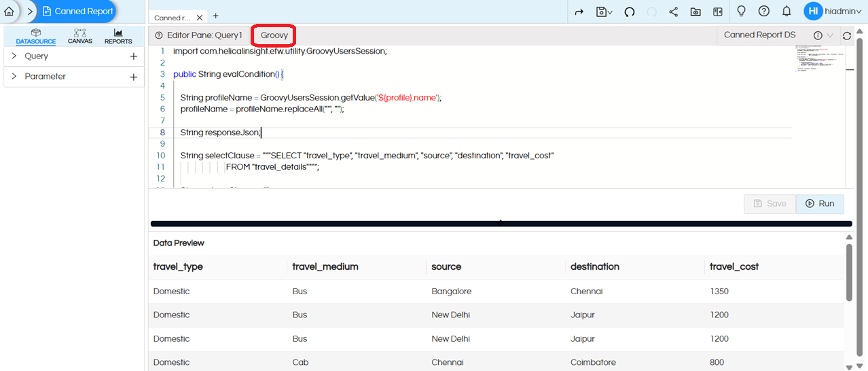Open the help question mark icon
This screenshot has width=868, height=371.
(763, 12)
